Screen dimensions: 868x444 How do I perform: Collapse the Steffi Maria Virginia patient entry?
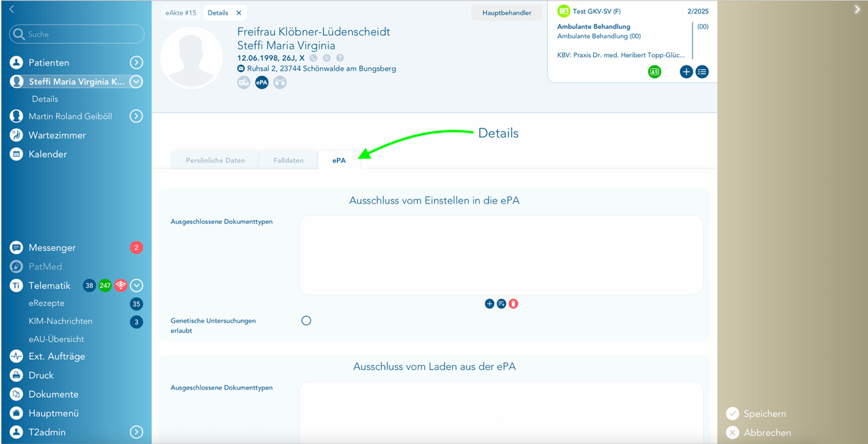(136, 81)
